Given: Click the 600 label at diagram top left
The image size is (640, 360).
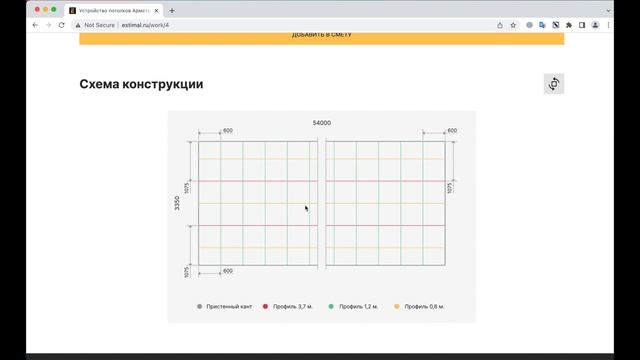Looking at the screenshot, I should (x=228, y=131).
